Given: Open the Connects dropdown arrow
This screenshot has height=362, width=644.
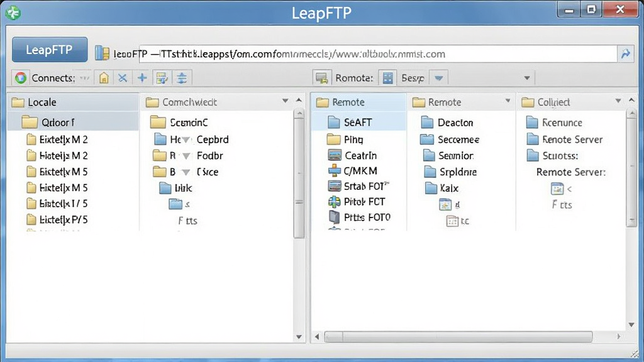Looking at the screenshot, I should [84, 78].
